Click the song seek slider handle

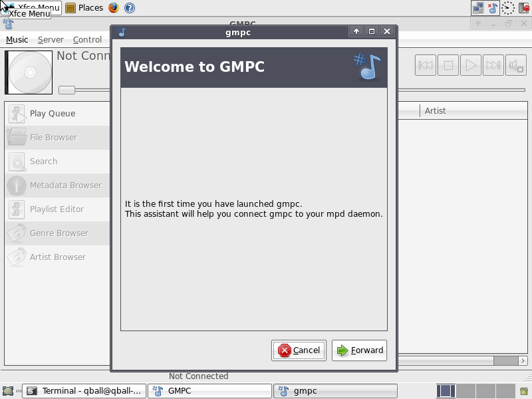tap(66, 90)
